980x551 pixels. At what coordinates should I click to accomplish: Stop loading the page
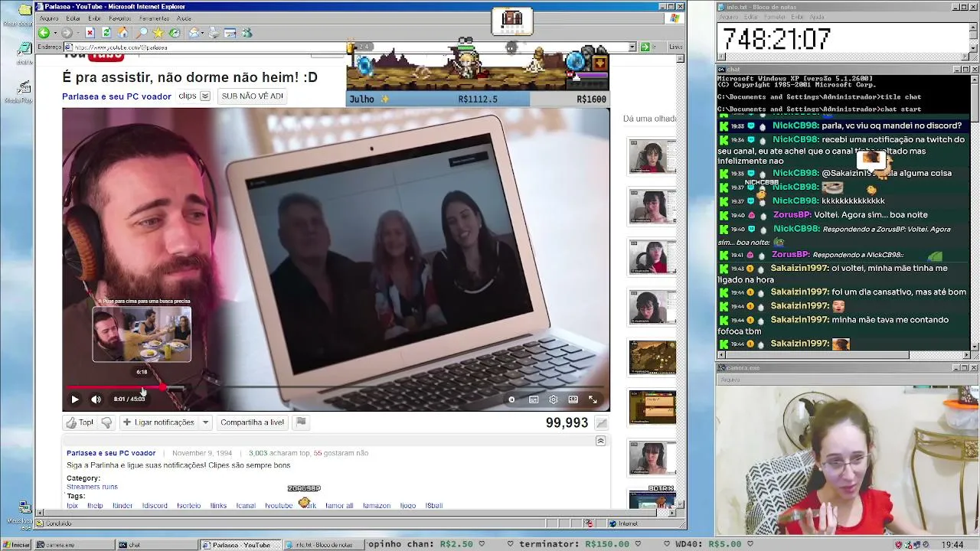click(90, 33)
